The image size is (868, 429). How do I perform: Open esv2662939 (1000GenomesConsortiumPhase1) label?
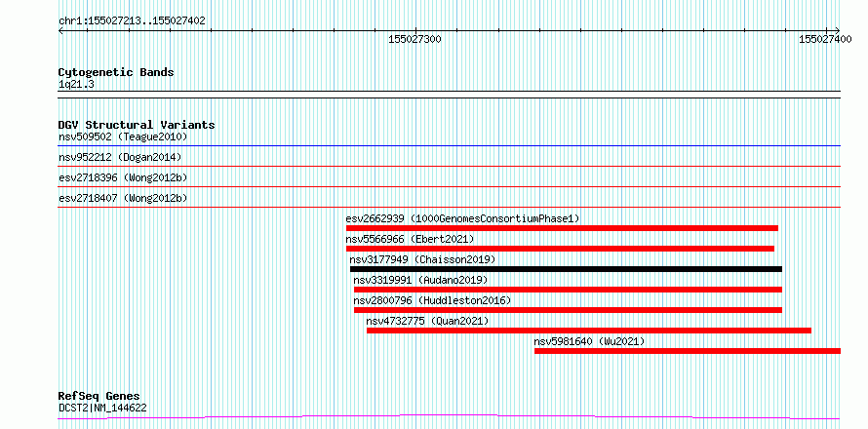463,218
